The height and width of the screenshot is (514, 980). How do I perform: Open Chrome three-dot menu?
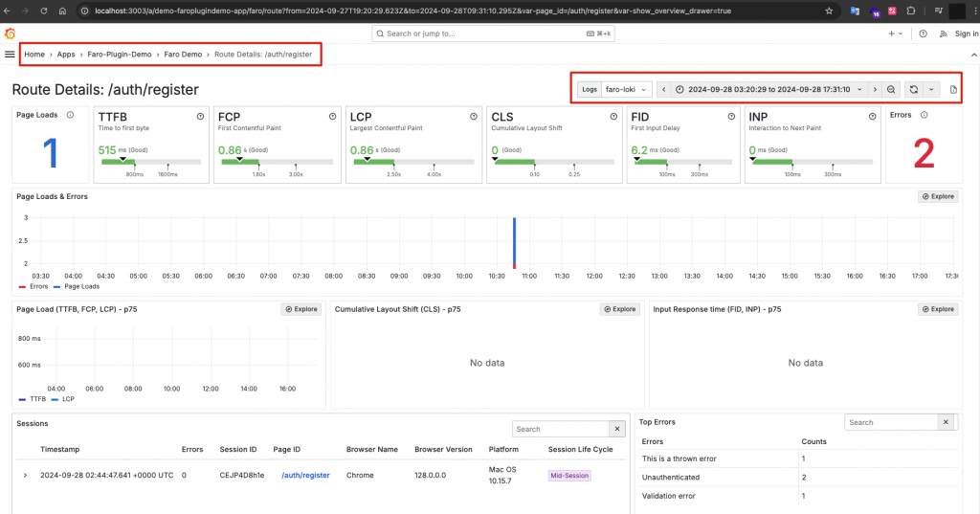pyautogui.click(x=975, y=11)
